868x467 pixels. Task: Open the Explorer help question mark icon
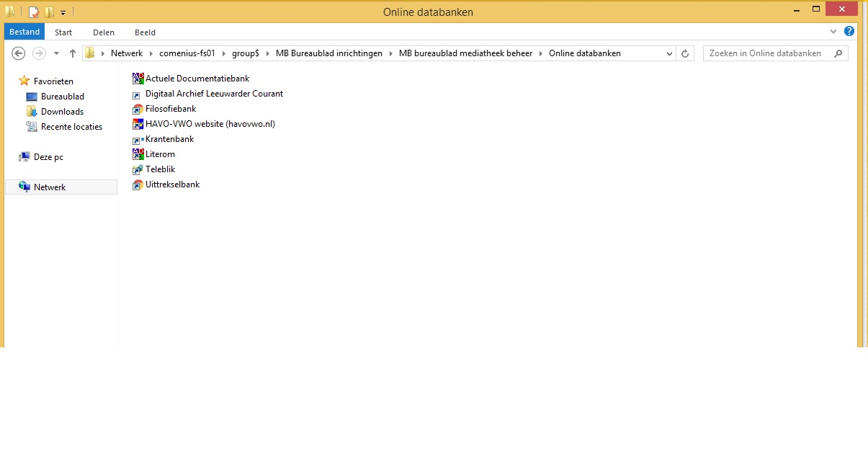(x=849, y=32)
